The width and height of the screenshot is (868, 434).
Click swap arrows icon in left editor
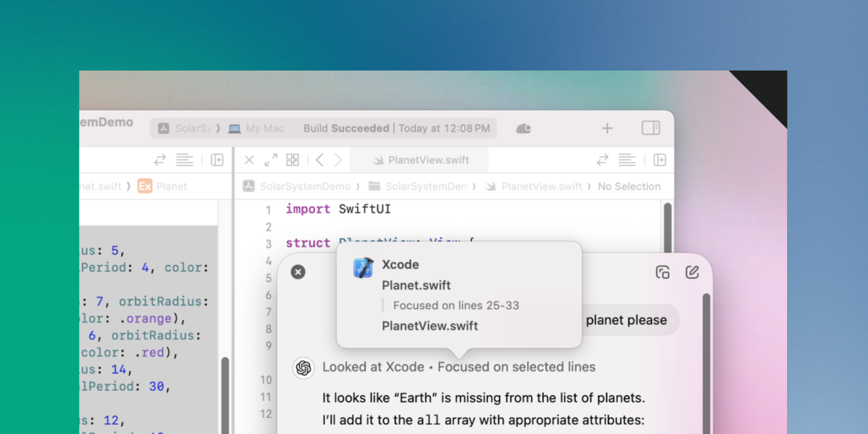(x=160, y=160)
